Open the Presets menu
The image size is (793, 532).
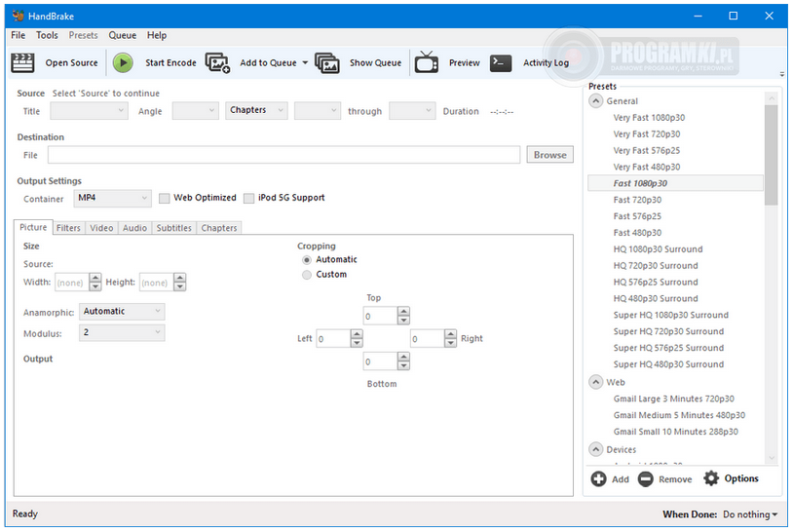pyautogui.click(x=84, y=35)
